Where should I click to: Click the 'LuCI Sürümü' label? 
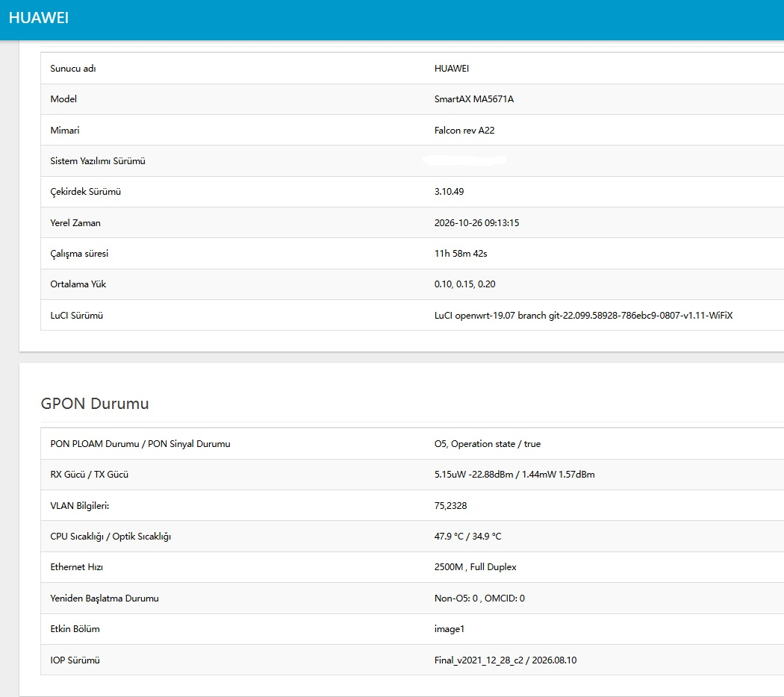[76, 315]
